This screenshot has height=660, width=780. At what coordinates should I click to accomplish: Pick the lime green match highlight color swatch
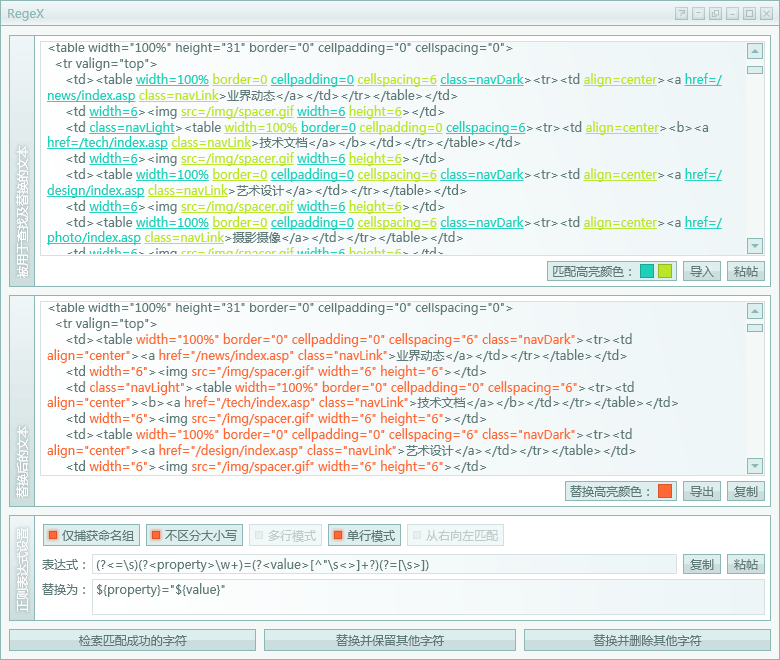[x=665, y=272]
